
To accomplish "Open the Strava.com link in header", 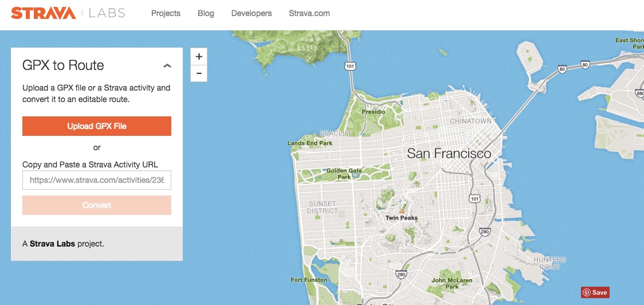I will 309,13.
